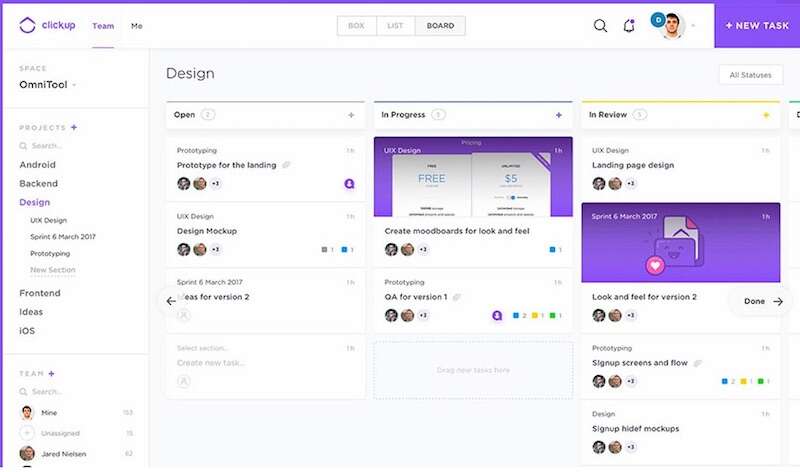Click left arrow to scroll board back
800x472 pixels.
coord(171,300)
